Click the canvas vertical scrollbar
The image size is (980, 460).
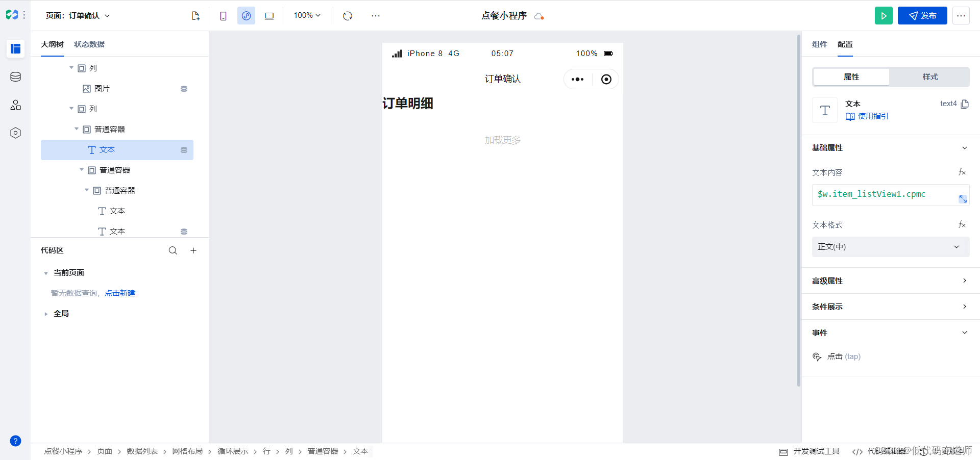[x=799, y=210]
